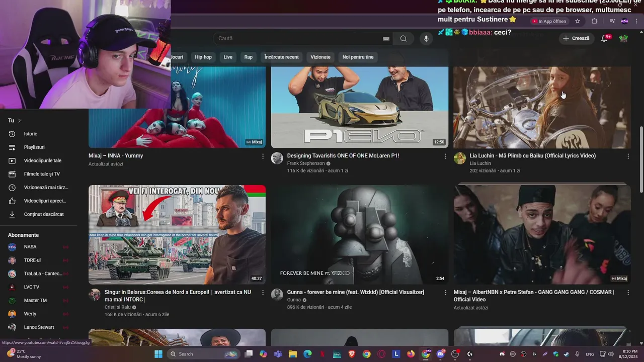Open the on-screen keyboard in search box
Image resolution: width=644 pixels, height=362 pixels.
pos(386,39)
